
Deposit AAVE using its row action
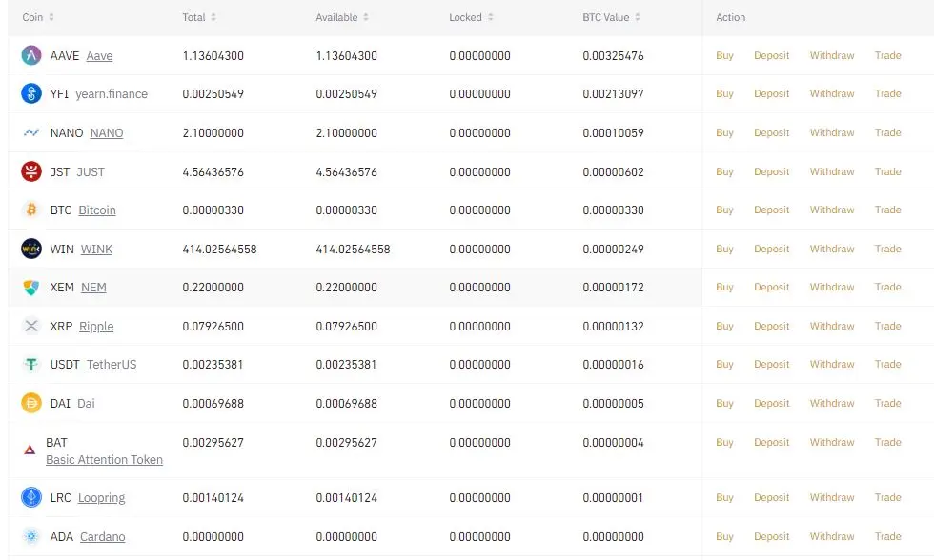[x=771, y=55]
